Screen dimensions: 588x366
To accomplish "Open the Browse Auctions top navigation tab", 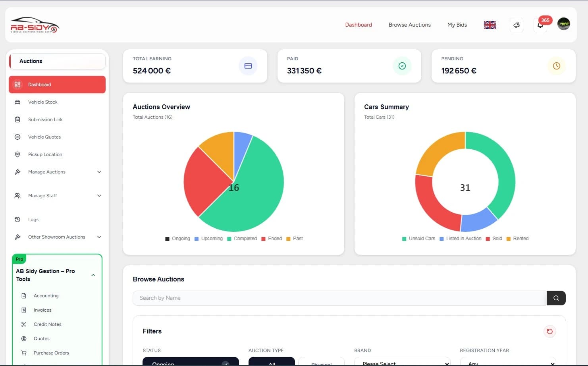I will point(410,25).
